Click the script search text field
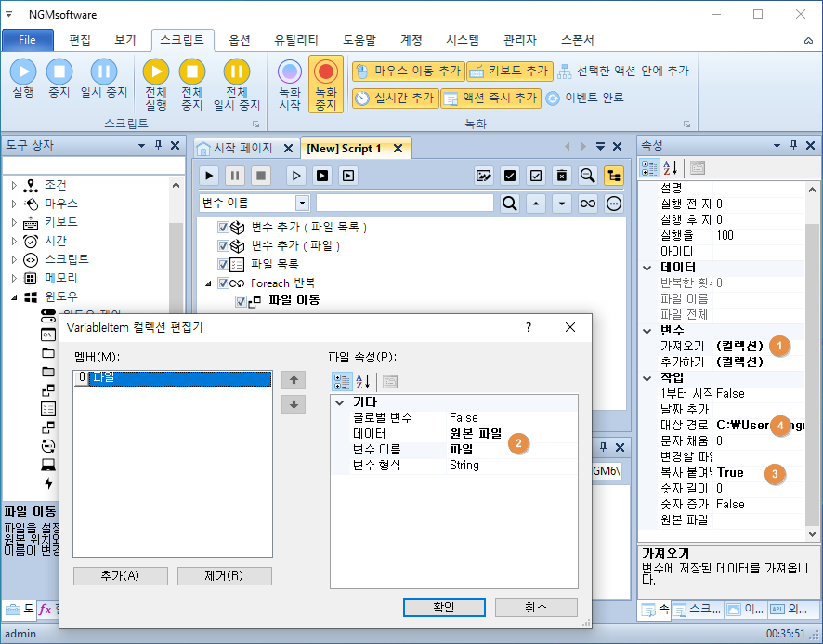823x644 pixels. [x=405, y=204]
